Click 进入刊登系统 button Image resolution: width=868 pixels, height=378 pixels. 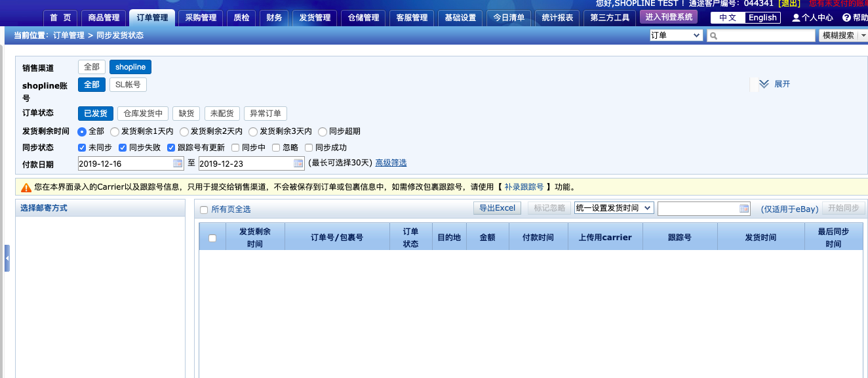point(669,17)
